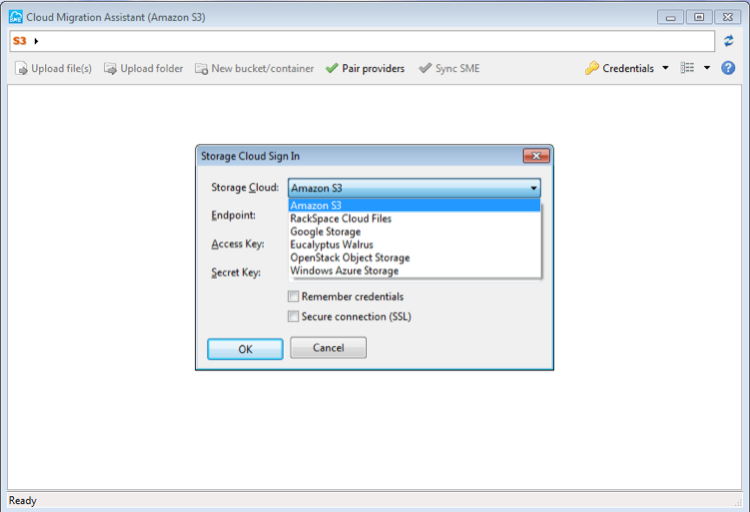The height and width of the screenshot is (512, 750).
Task: Click the S3 breadcrumb root
Action: 20,41
